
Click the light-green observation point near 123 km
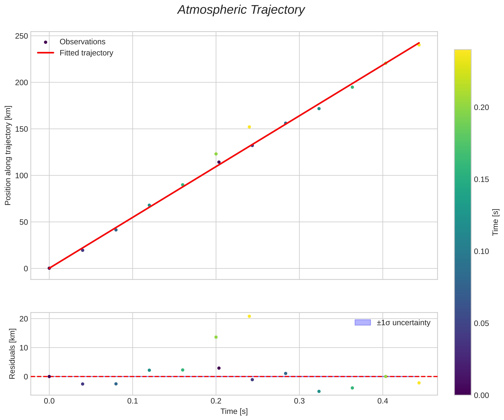coord(216,154)
